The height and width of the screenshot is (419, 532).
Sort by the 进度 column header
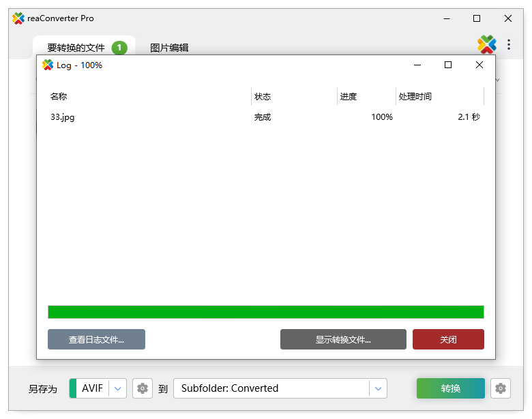[366, 97]
